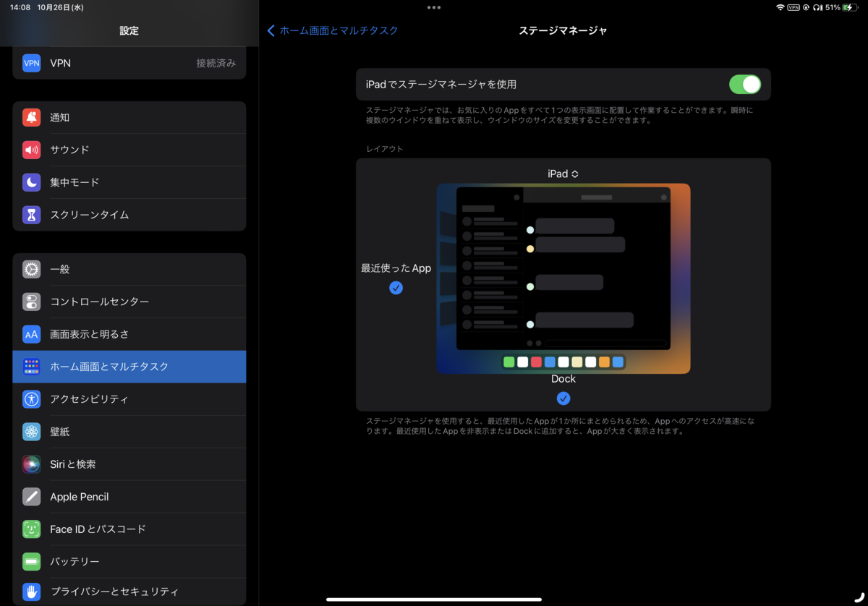Tap the 画面表示と明るさ AA icon
The image size is (868, 606).
[31, 334]
